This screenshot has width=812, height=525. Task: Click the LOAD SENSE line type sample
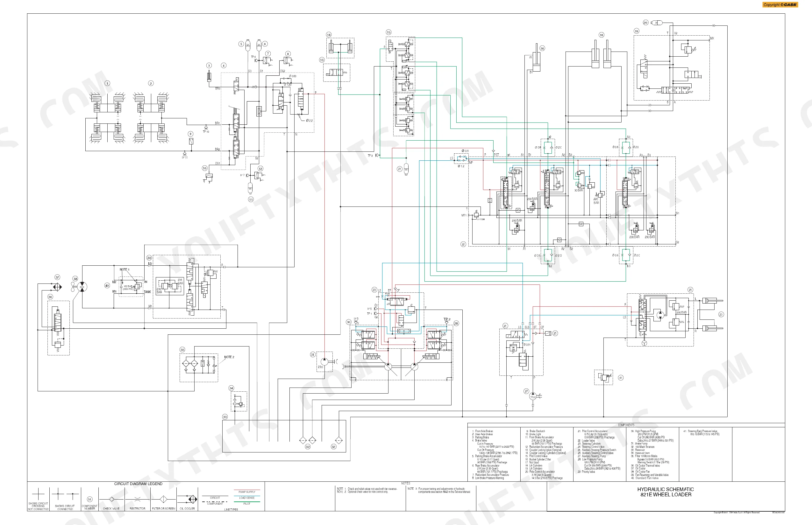click(247, 496)
